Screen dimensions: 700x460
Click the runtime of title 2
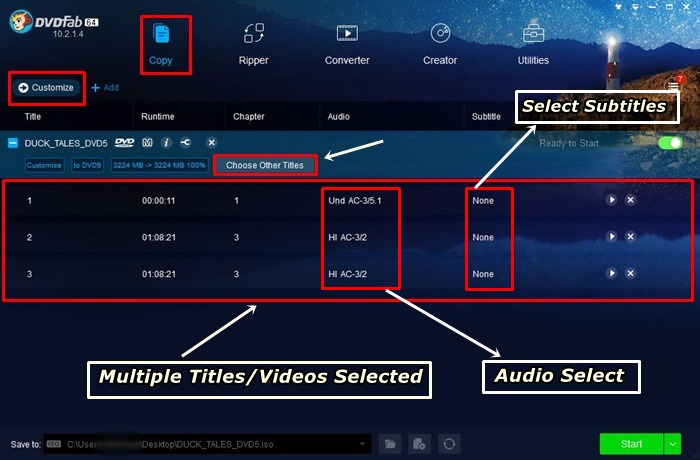point(158,237)
